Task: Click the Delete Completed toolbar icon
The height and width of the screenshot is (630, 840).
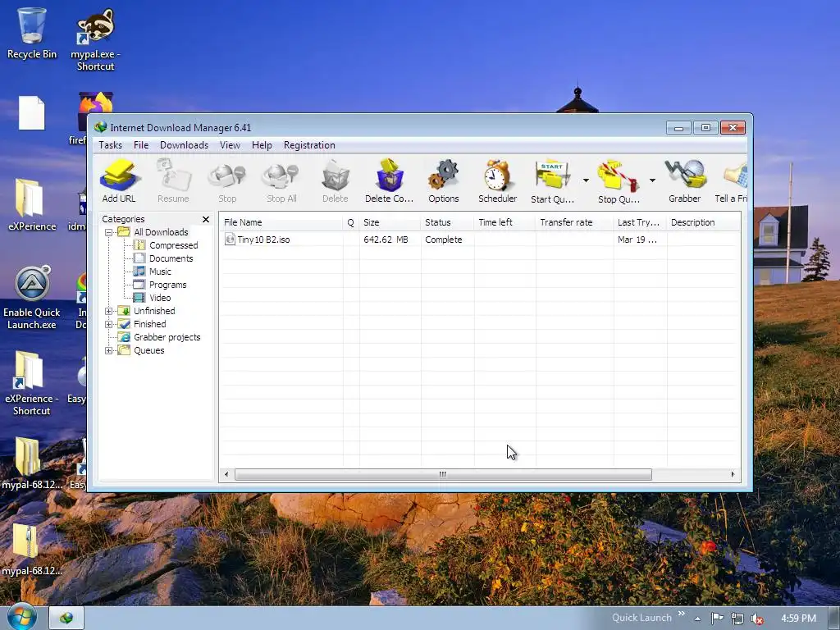Action: (390, 181)
